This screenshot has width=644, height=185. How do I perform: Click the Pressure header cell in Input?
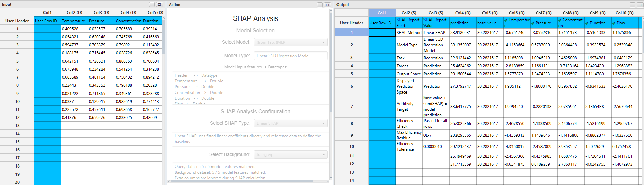click(x=101, y=21)
